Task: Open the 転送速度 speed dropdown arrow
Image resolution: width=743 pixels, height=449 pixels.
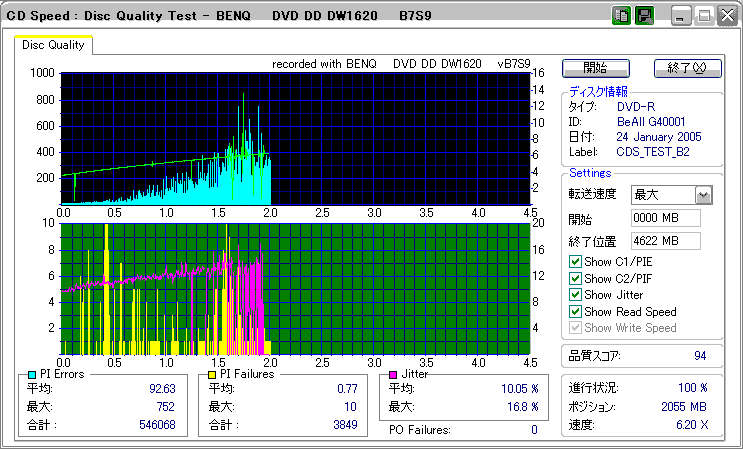Action: (x=703, y=195)
